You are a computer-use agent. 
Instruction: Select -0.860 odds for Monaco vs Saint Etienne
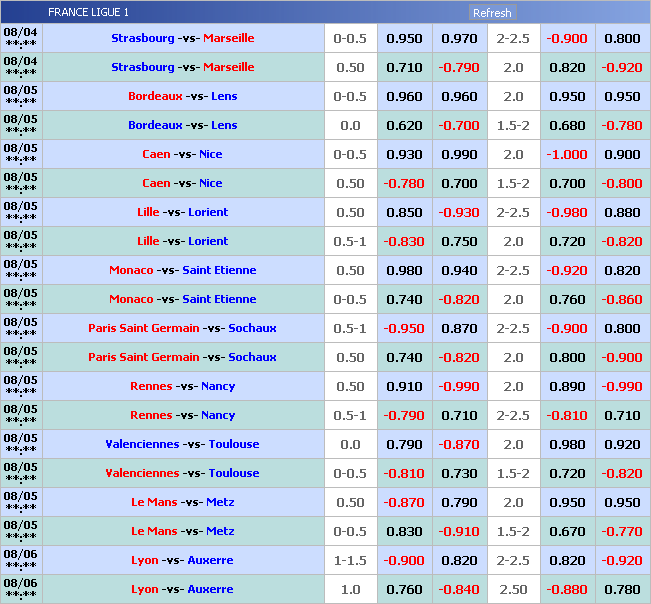click(x=622, y=299)
